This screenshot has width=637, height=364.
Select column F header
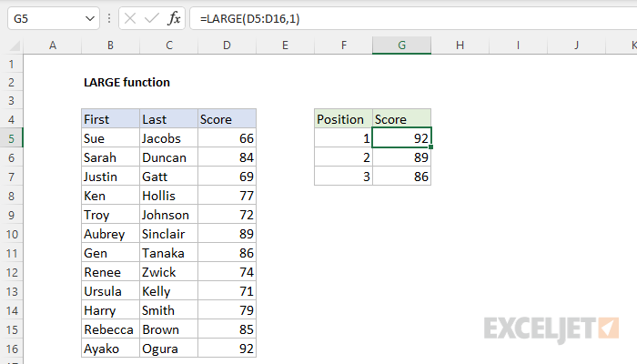click(344, 45)
